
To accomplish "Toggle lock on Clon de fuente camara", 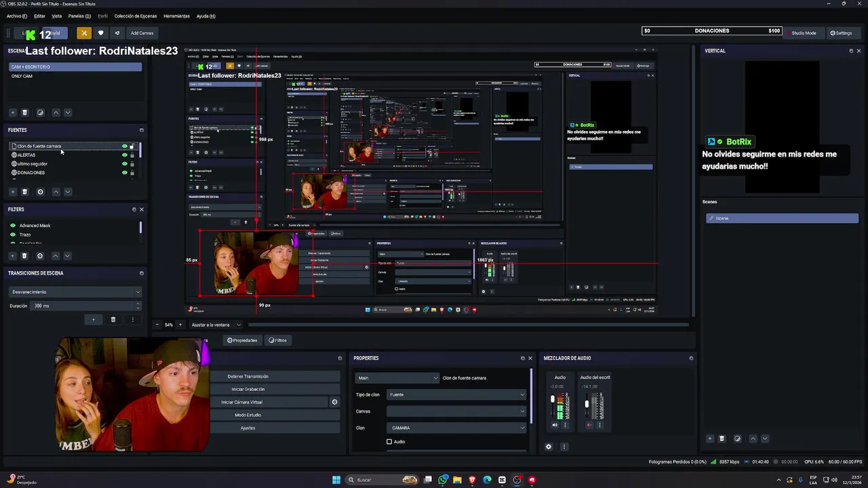I will pyautogui.click(x=132, y=146).
